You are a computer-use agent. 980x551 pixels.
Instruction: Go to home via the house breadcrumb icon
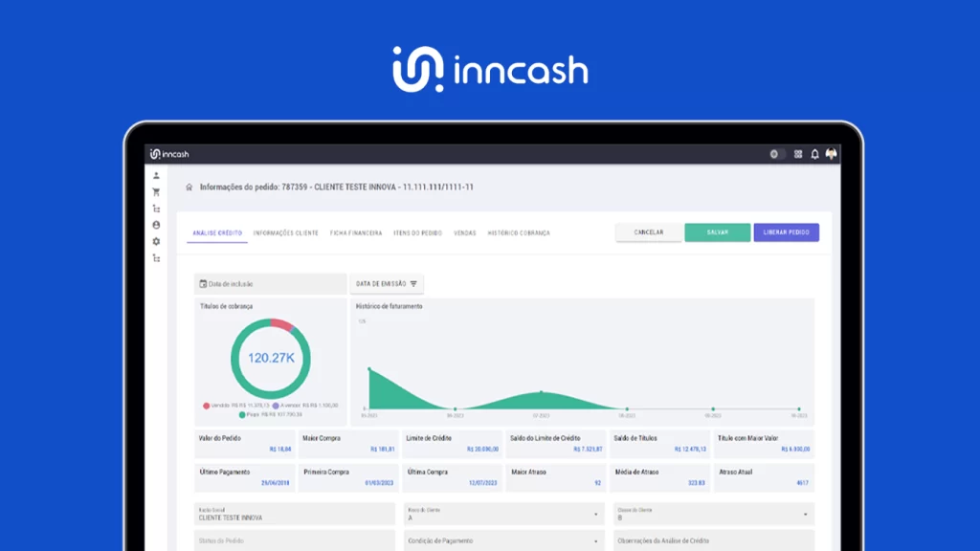click(x=189, y=187)
